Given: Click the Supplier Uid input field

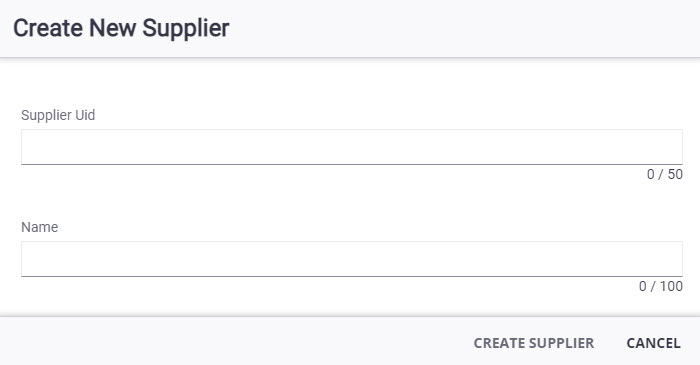Looking at the screenshot, I should point(352,147).
